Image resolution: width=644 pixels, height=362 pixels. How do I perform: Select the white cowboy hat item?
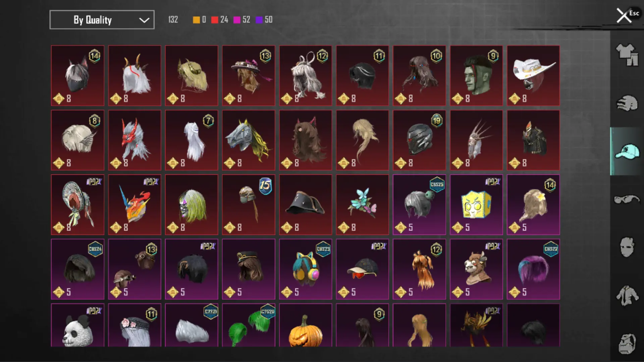coord(533,76)
